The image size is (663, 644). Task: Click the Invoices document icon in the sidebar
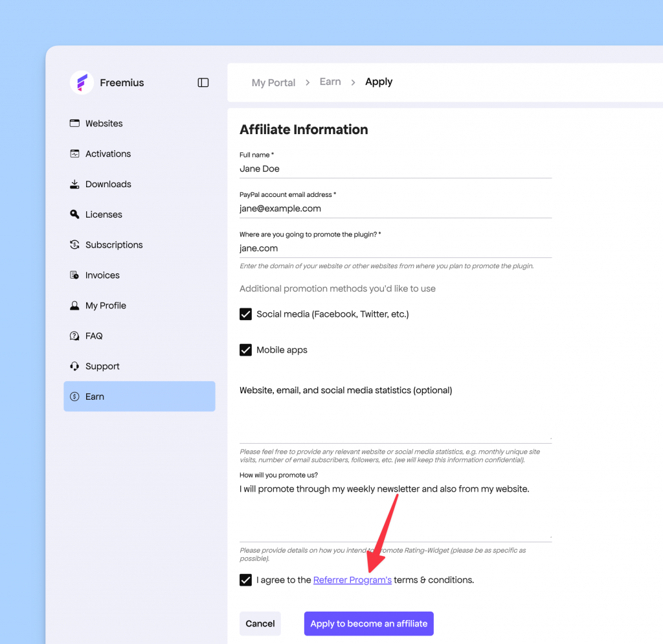tap(74, 275)
